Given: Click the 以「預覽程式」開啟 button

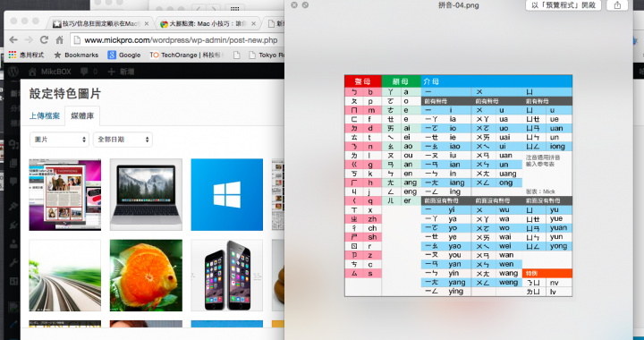Looking at the screenshot, I should point(563,5).
